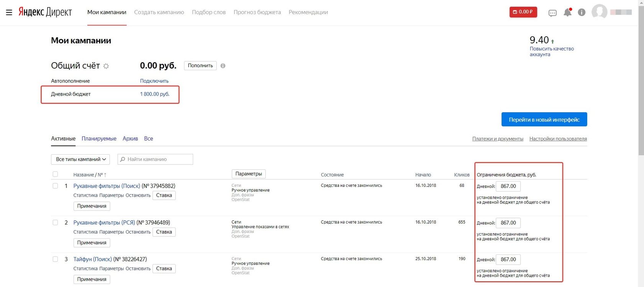The image size is (644, 287).
Task: Click Подключить link for Автопополнение
Action: 154,81
